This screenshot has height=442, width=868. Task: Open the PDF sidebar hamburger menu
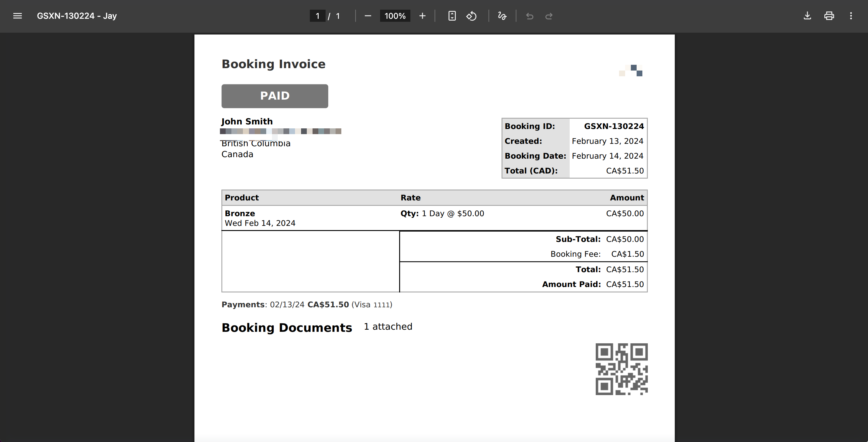click(18, 16)
